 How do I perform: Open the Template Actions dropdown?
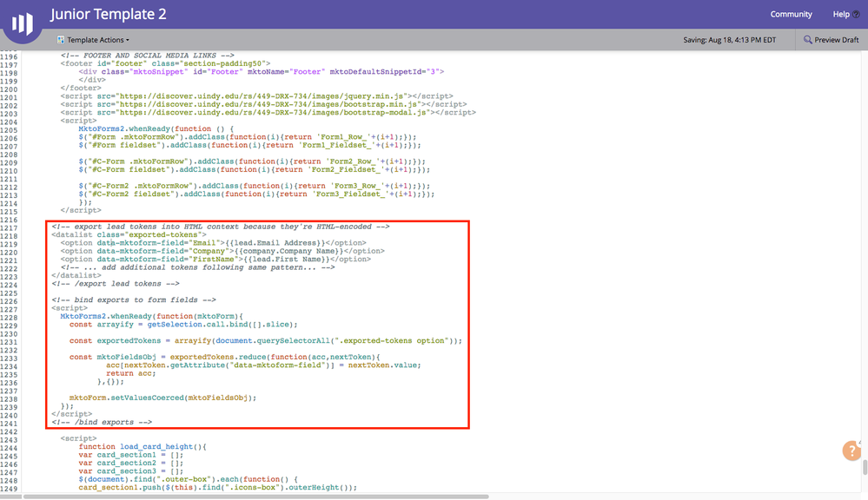[93, 40]
